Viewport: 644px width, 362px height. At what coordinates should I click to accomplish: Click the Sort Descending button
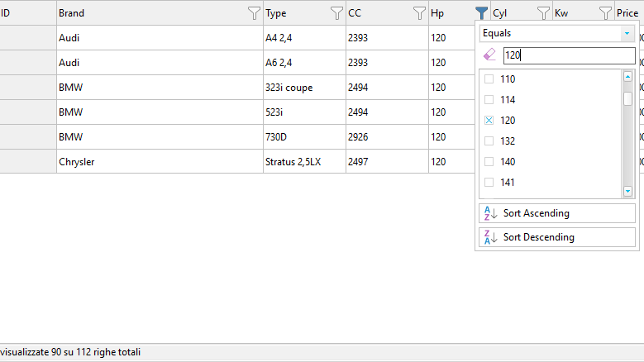pos(557,237)
